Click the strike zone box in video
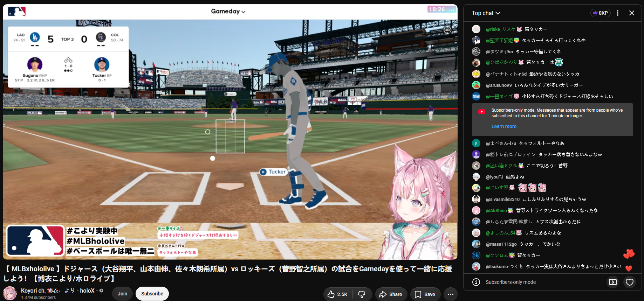The image size is (644, 301). [230, 136]
